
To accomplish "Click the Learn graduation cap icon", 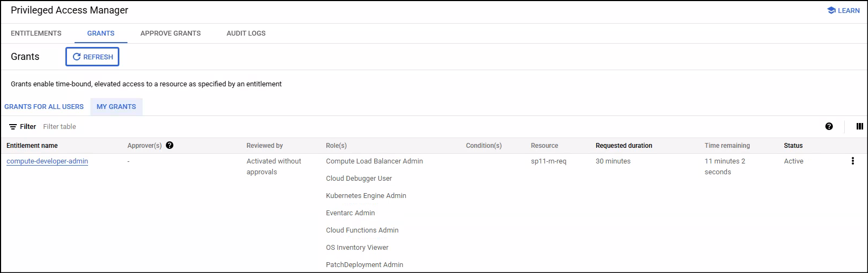I will pos(831,10).
